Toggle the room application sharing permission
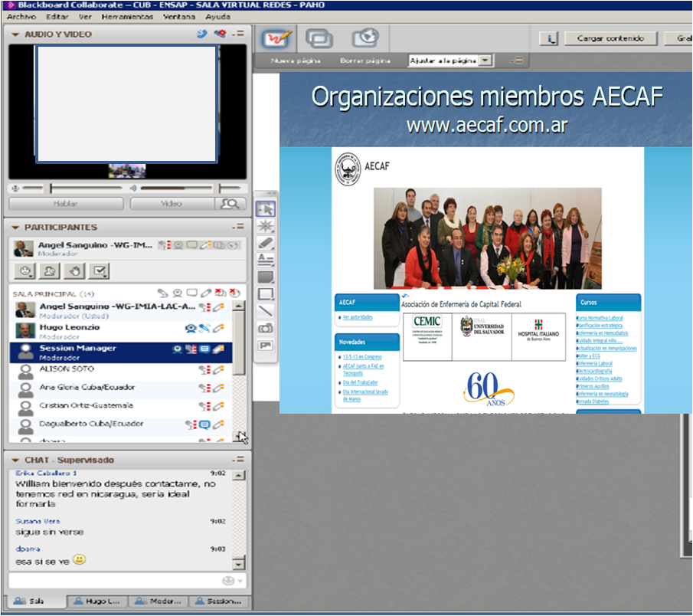 coord(221,293)
